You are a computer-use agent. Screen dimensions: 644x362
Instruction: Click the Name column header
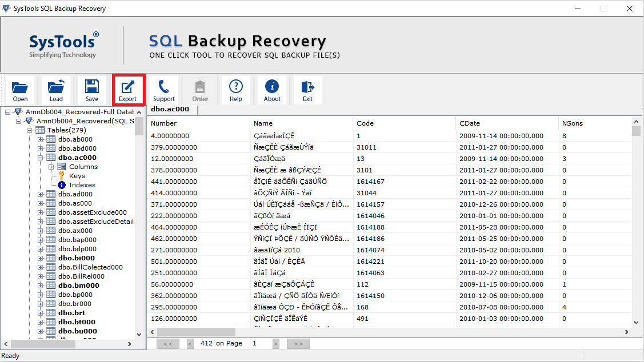point(301,123)
